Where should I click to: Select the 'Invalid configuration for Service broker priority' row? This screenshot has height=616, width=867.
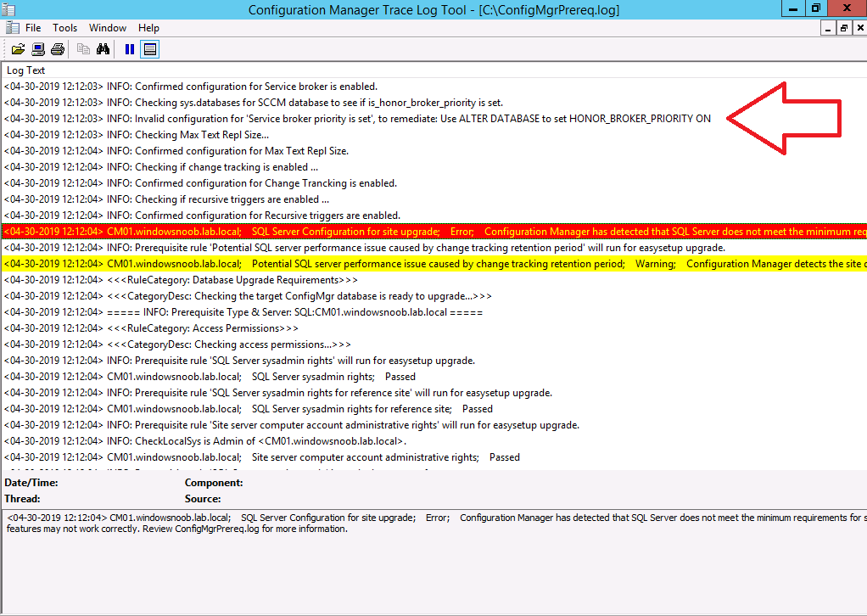(x=434, y=118)
